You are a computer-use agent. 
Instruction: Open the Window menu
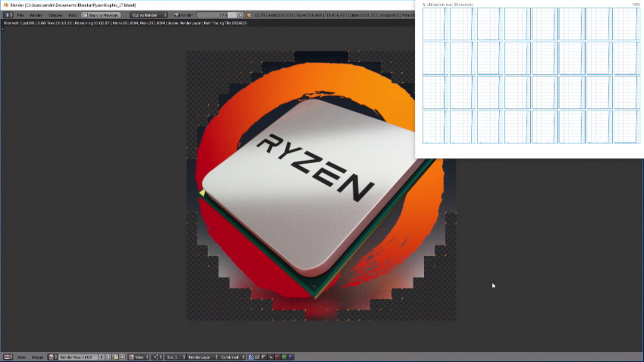(55, 15)
